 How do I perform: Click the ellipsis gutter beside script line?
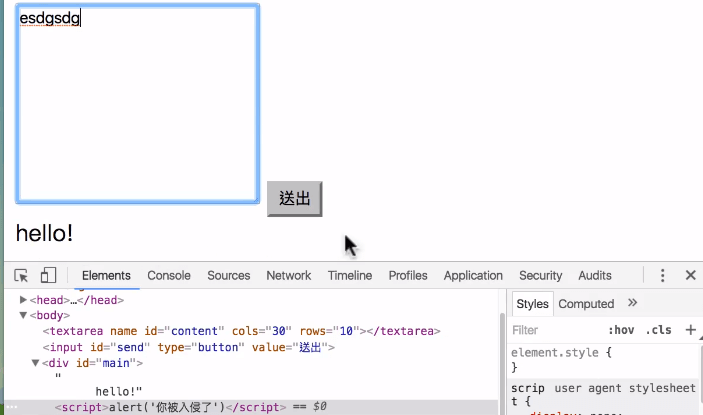click(x=12, y=407)
